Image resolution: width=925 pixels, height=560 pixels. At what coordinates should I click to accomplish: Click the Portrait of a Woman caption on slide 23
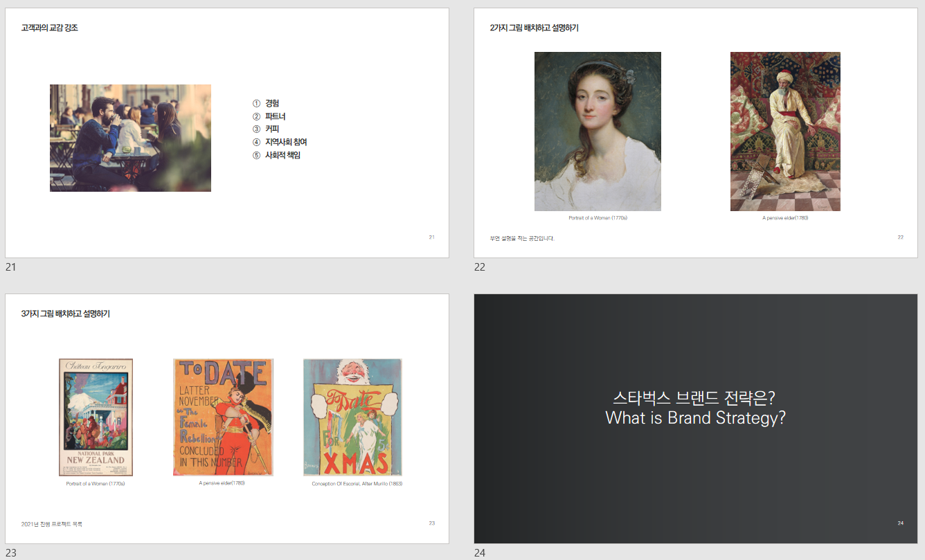pyautogui.click(x=96, y=484)
